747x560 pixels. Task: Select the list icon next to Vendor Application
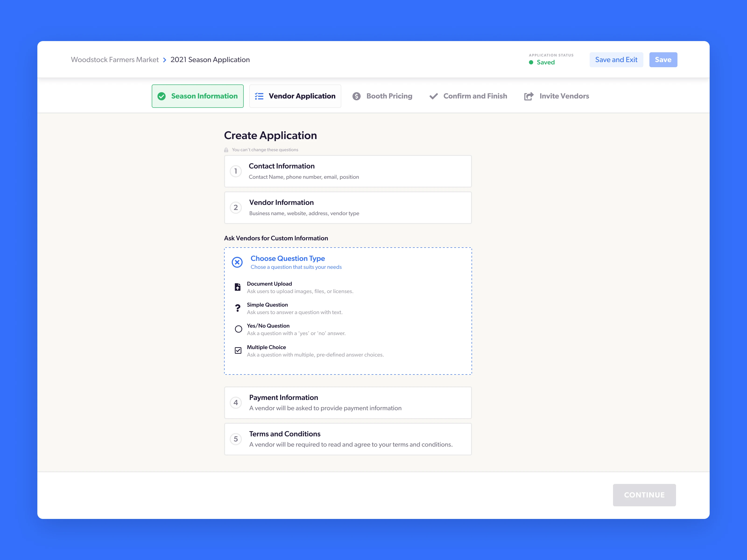coord(259,96)
